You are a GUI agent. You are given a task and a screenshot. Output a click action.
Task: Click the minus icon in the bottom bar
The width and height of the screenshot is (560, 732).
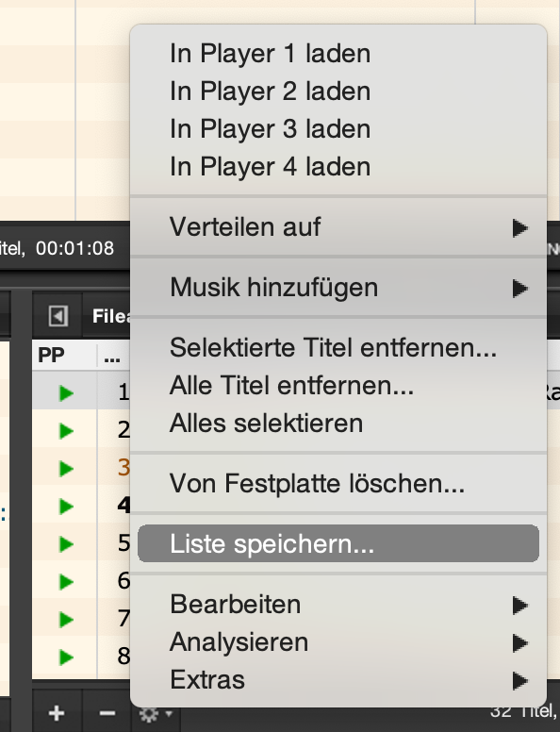[107, 713]
